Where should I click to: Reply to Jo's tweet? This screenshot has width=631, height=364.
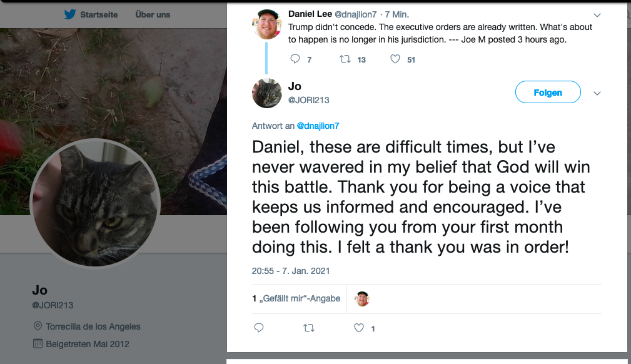click(x=259, y=328)
